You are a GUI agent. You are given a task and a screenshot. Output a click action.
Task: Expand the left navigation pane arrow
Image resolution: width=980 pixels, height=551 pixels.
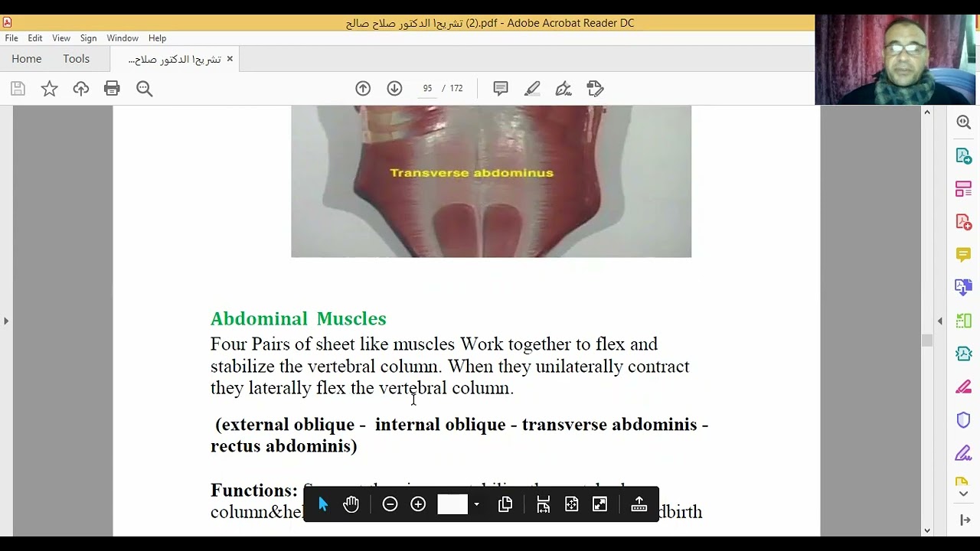pos(6,321)
